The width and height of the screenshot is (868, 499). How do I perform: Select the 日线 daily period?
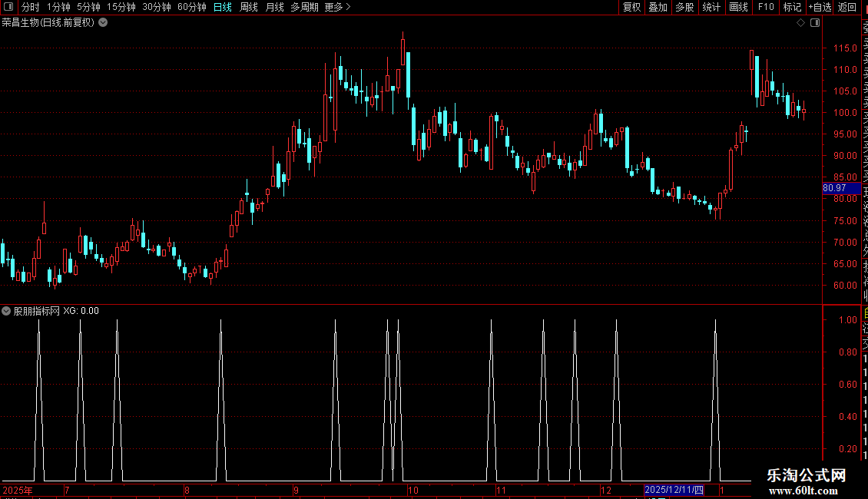(x=223, y=7)
